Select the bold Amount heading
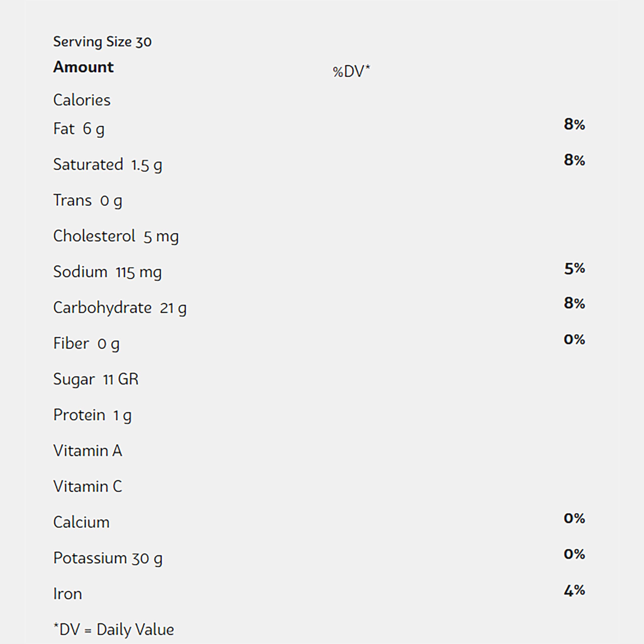The image size is (644, 644). tap(83, 67)
